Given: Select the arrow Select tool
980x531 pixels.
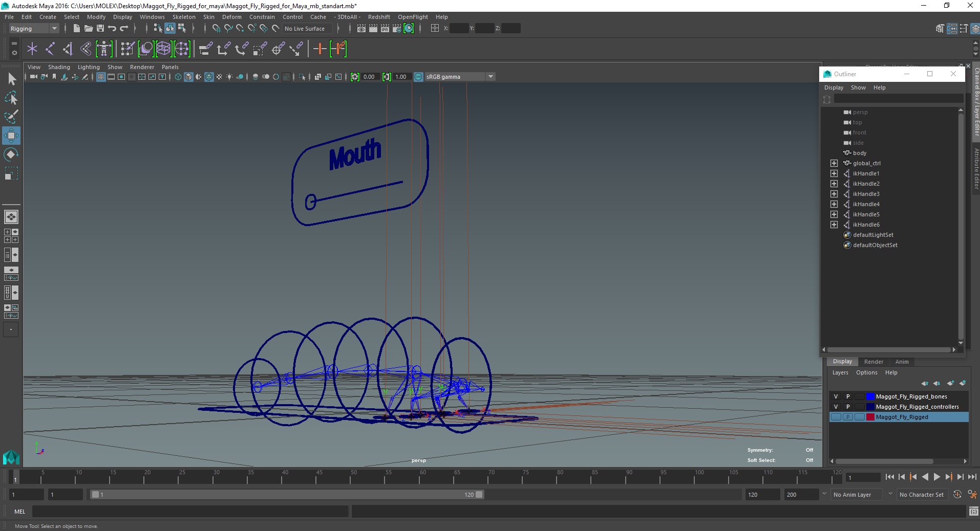Looking at the screenshot, I should 11,79.
